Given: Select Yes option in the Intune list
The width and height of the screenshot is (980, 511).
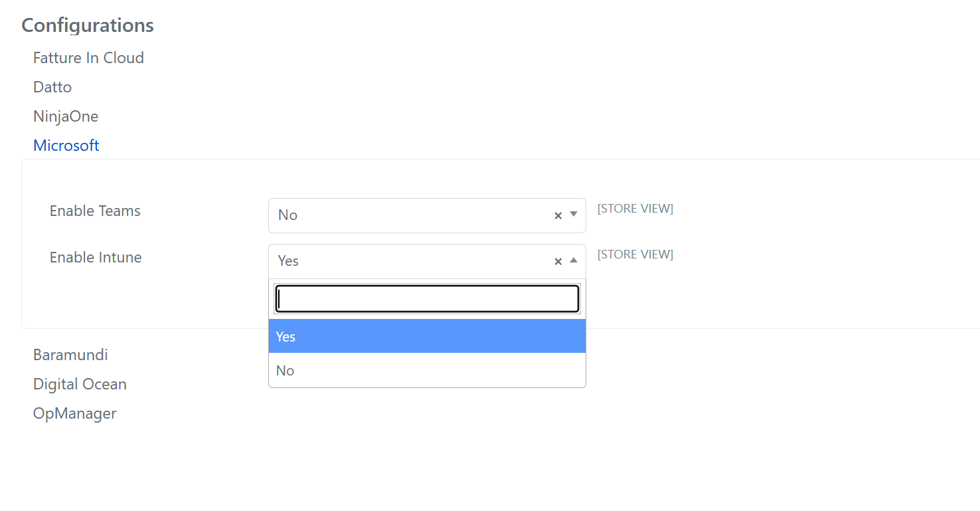Looking at the screenshot, I should (427, 336).
